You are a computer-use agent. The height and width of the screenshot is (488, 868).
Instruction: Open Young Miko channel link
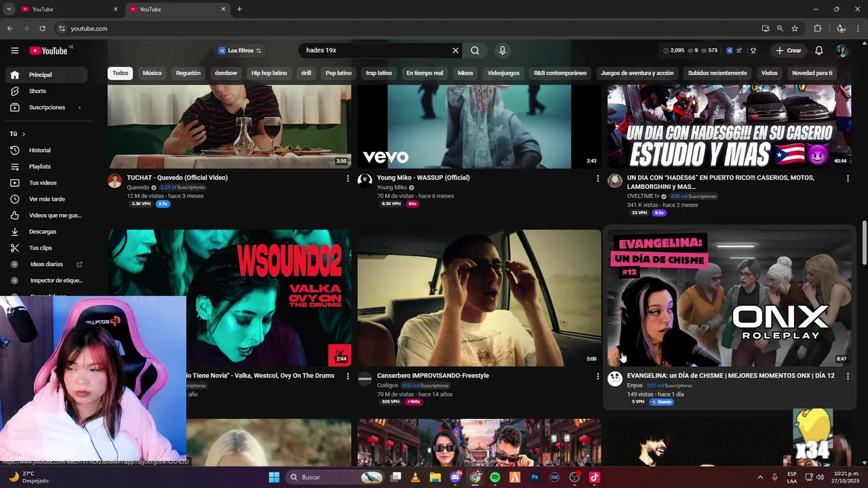(x=392, y=187)
